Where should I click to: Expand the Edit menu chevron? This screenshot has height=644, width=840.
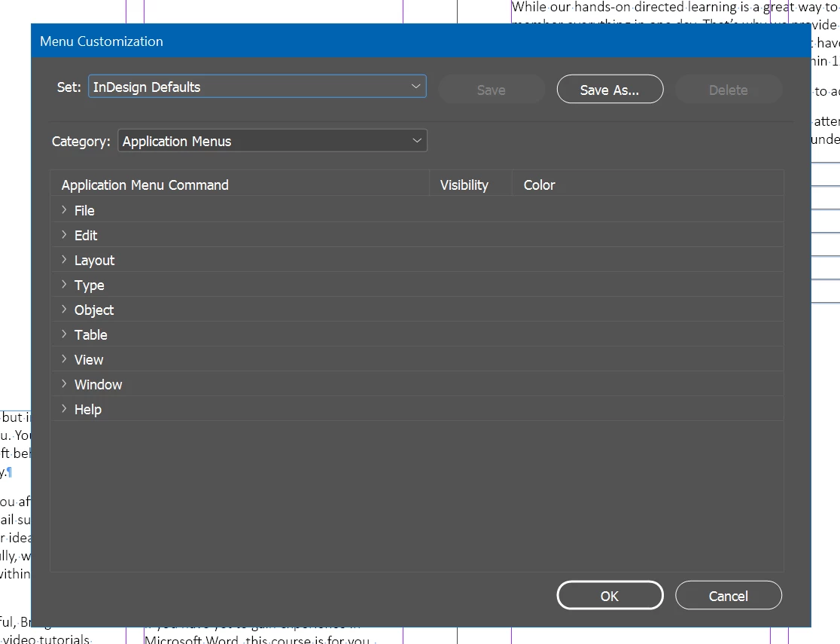pos(64,234)
